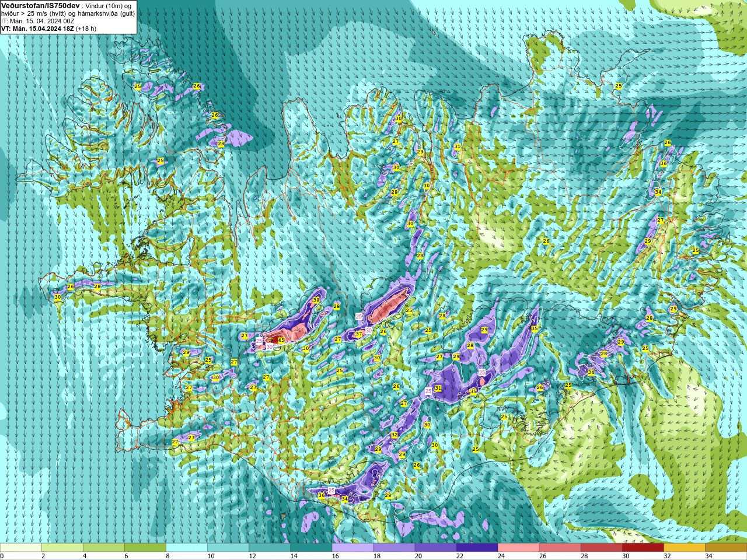
Task: Click the yellow gust label '45' on the map
Action: [x=281, y=340]
